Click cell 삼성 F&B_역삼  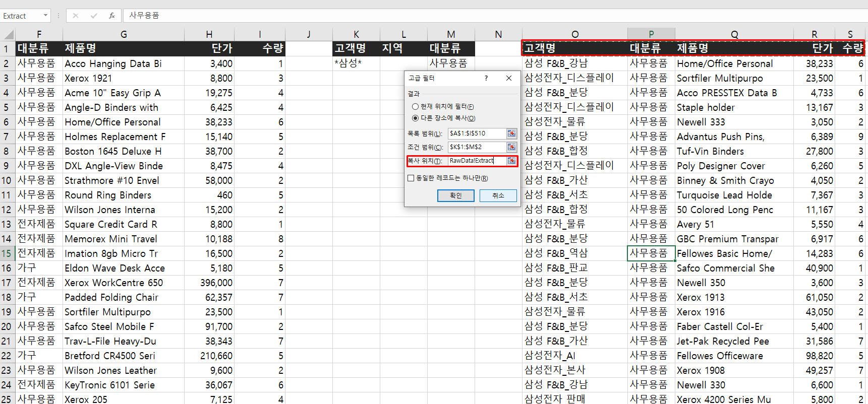click(575, 253)
